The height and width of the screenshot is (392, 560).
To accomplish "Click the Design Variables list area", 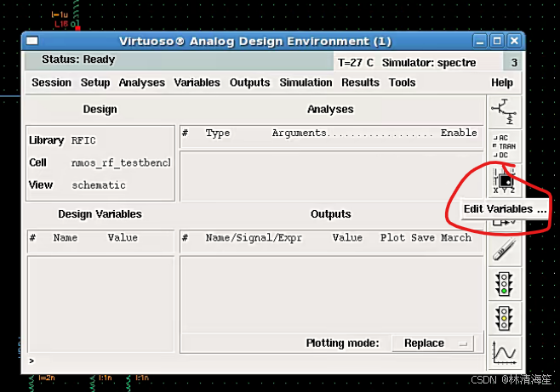I will (100, 304).
